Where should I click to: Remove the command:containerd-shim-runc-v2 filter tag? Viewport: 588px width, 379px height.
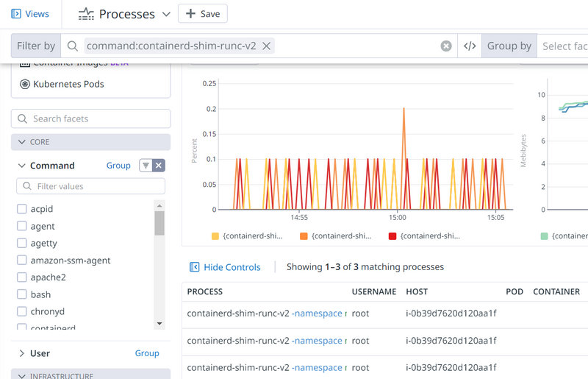pyautogui.click(x=266, y=46)
